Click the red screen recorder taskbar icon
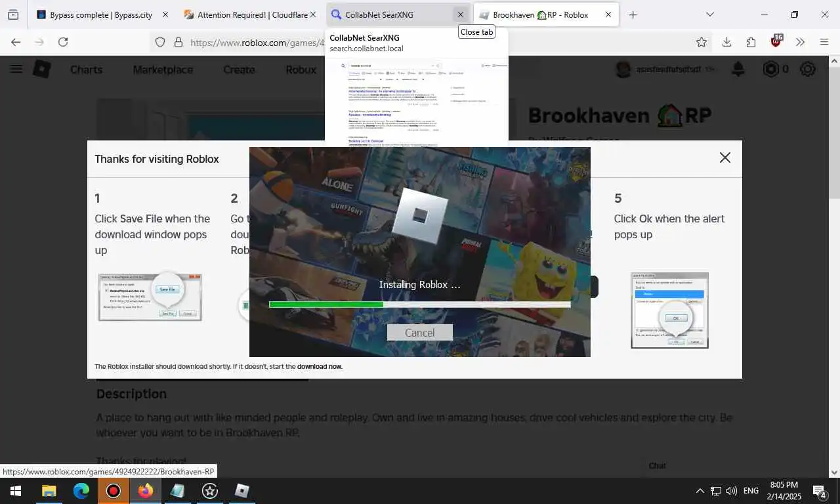The image size is (840, 504). coord(114,491)
